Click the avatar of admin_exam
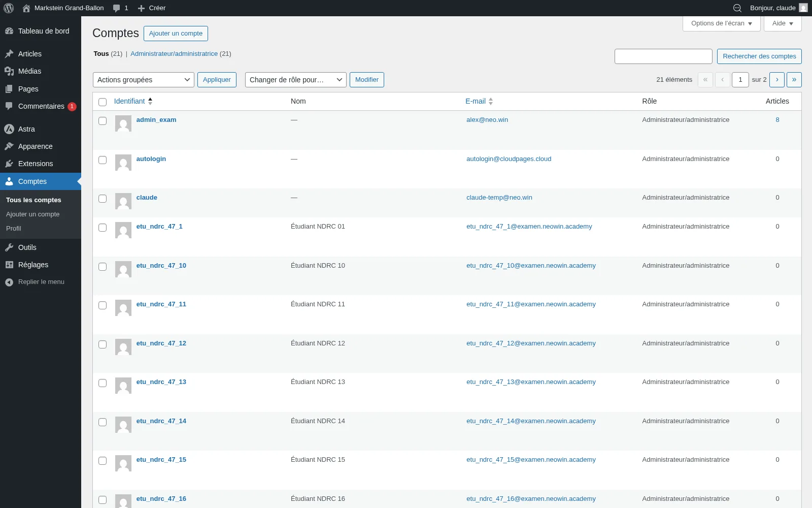This screenshot has width=812, height=508. tap(123, 123)
